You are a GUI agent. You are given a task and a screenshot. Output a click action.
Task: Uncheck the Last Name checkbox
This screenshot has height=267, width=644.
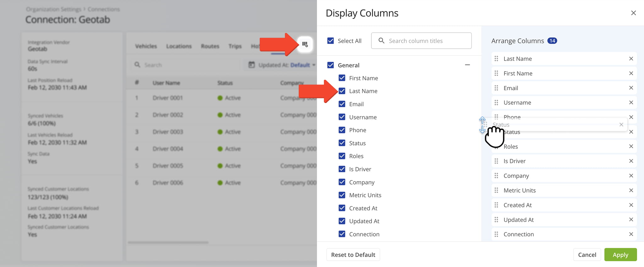click(342, 91)
